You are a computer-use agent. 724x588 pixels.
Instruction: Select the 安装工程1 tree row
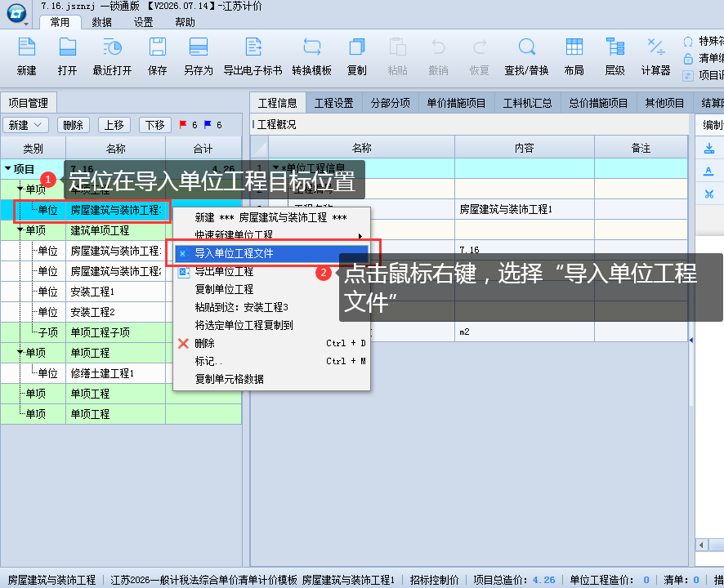coord(121,292)
